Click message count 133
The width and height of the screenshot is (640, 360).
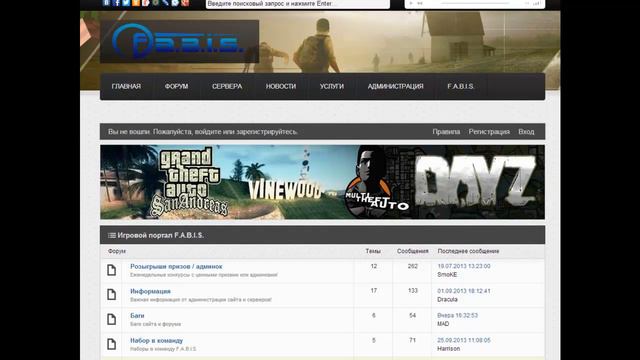pos(413,291)
